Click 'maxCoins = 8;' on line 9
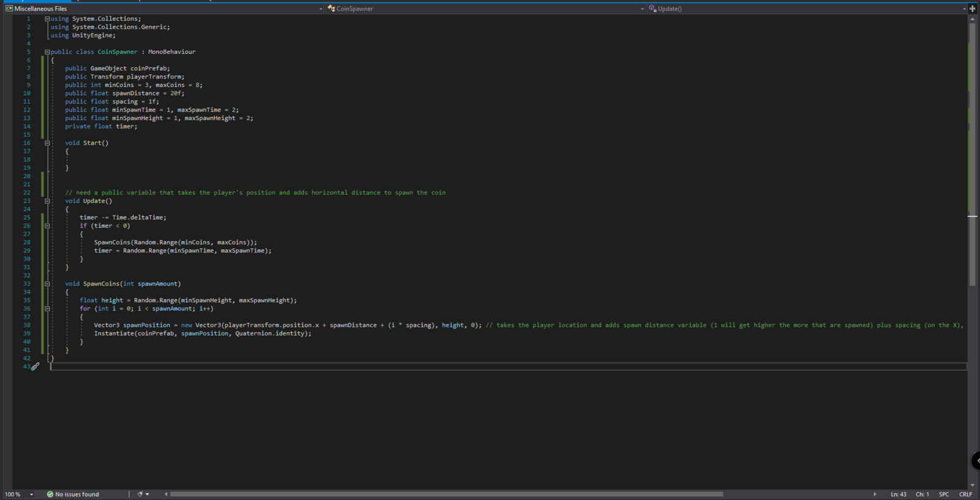980x500 pixels. 179,85
